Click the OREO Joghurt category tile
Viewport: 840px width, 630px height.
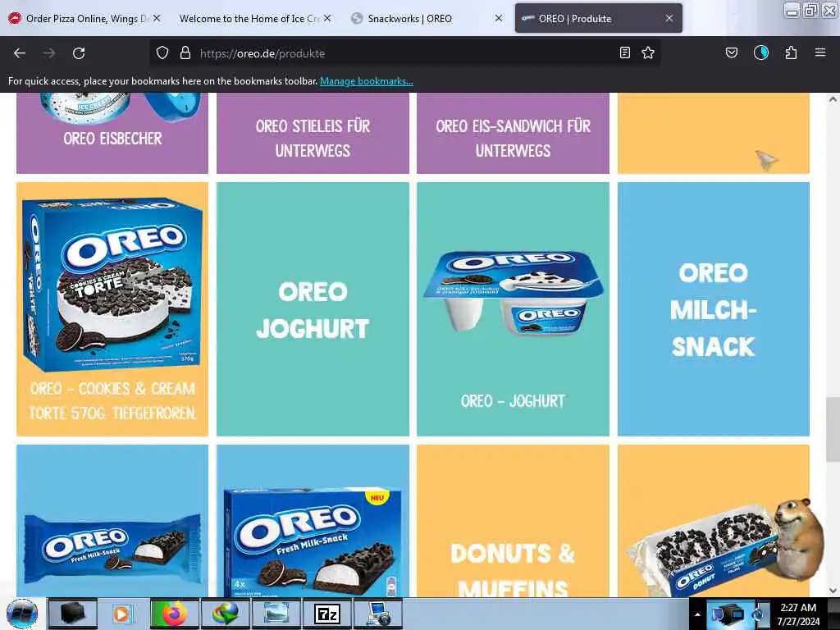[313, 309]
